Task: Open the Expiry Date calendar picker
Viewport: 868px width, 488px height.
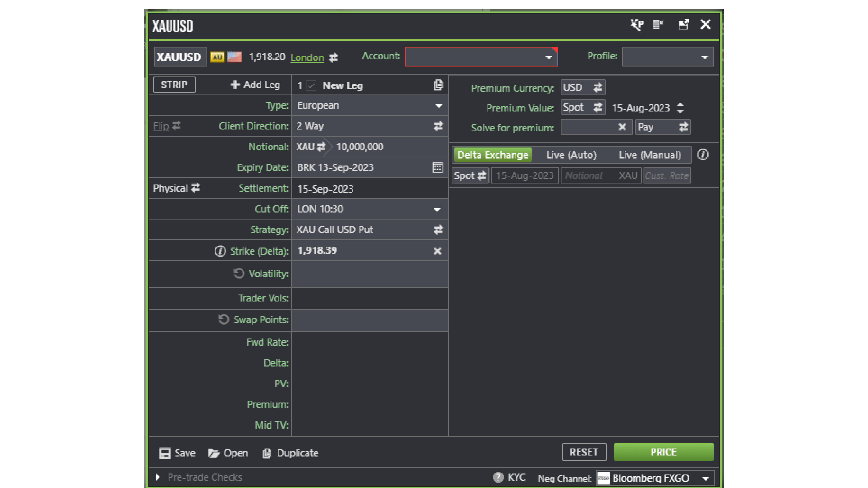Action: (437, 167)
